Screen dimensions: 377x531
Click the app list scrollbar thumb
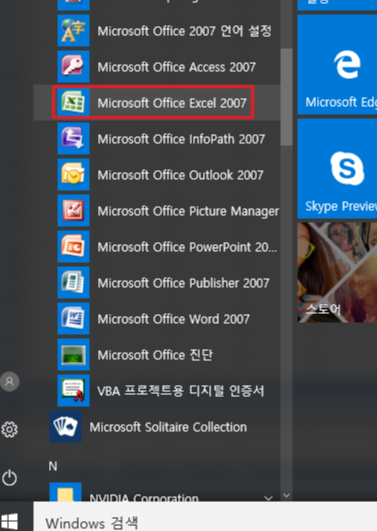coord(286,97)
